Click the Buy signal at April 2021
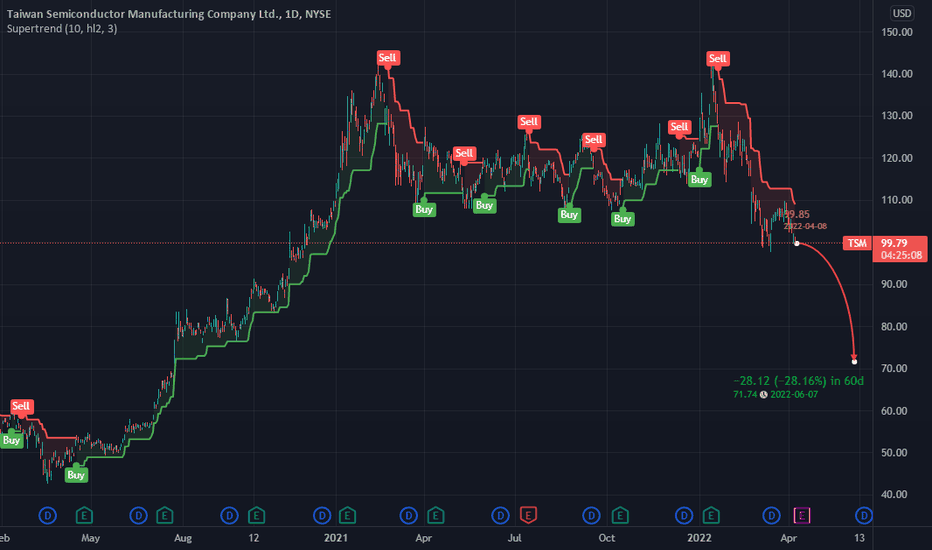This screenshot has height=550, width=932. (x=424, y=209)
